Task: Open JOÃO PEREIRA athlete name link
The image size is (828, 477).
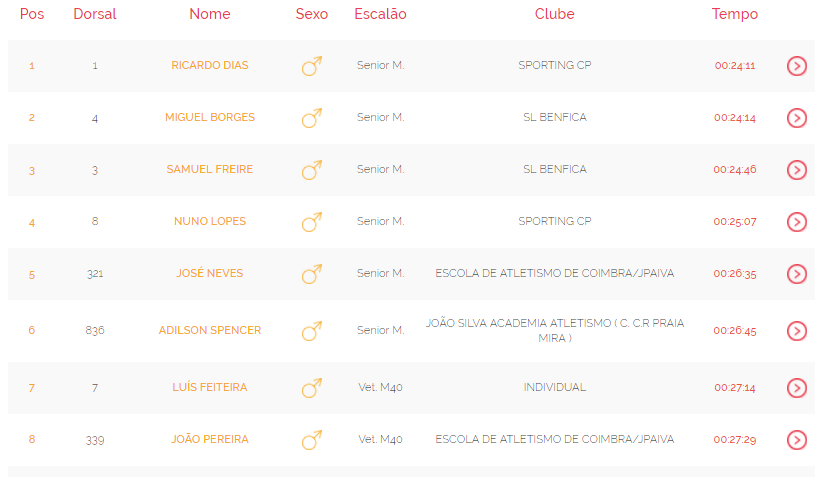Action: click(x=210, y=439)
